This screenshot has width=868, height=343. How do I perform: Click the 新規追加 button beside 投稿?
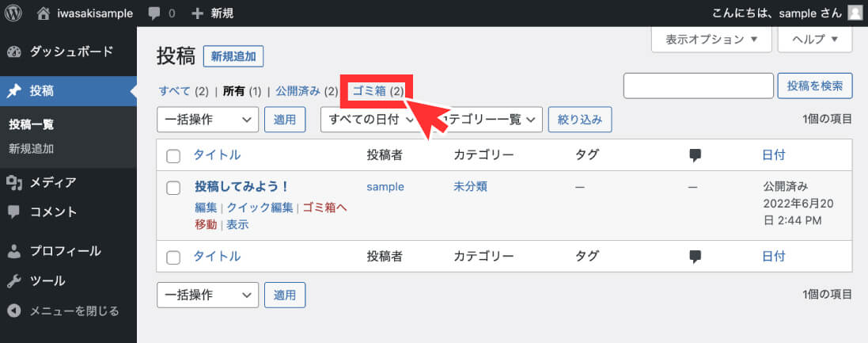click(x=233, y=56)
